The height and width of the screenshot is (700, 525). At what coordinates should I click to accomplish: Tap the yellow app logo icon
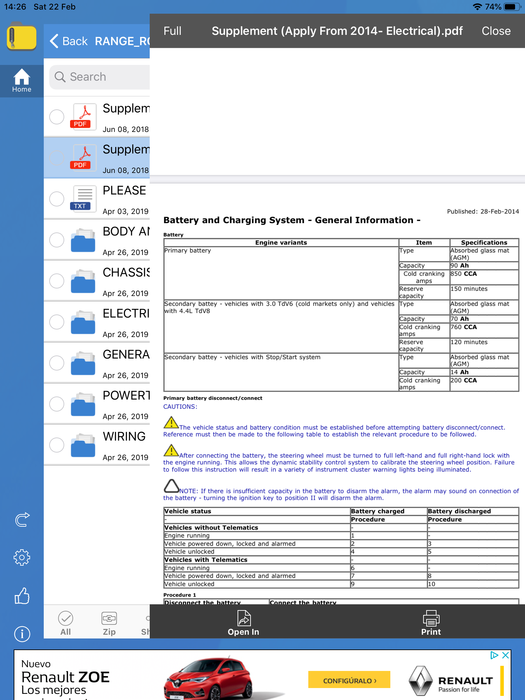click(x=21, y=36)
